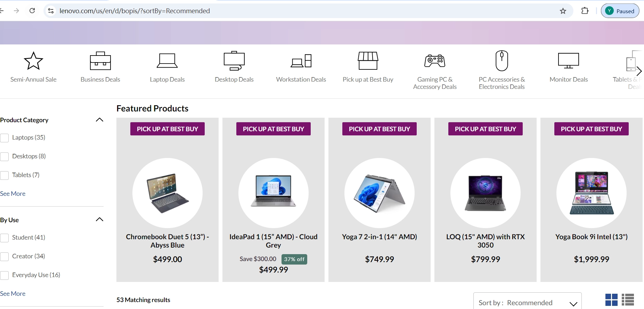
Task: Go to Laptop Deals label
Action: [x=167, y=80]
